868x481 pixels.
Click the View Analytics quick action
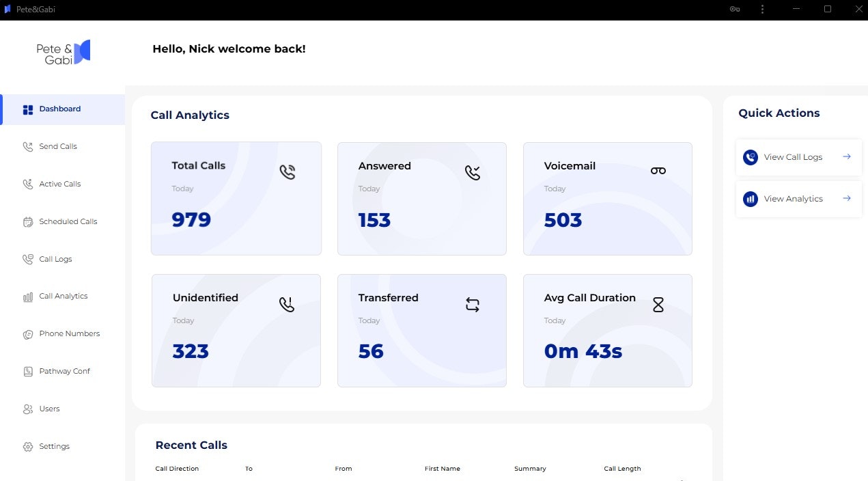click(x=799, y=199)
